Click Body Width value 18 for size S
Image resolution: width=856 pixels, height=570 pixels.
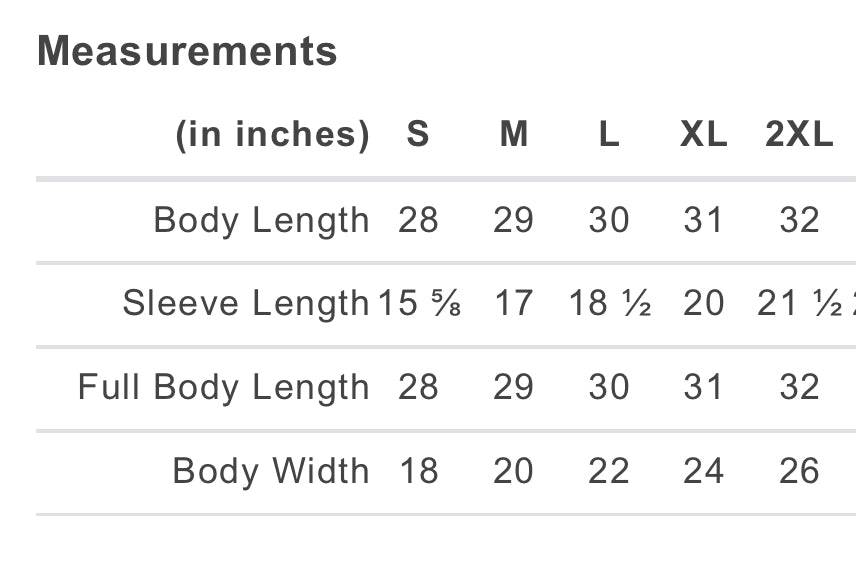point(418,471)
